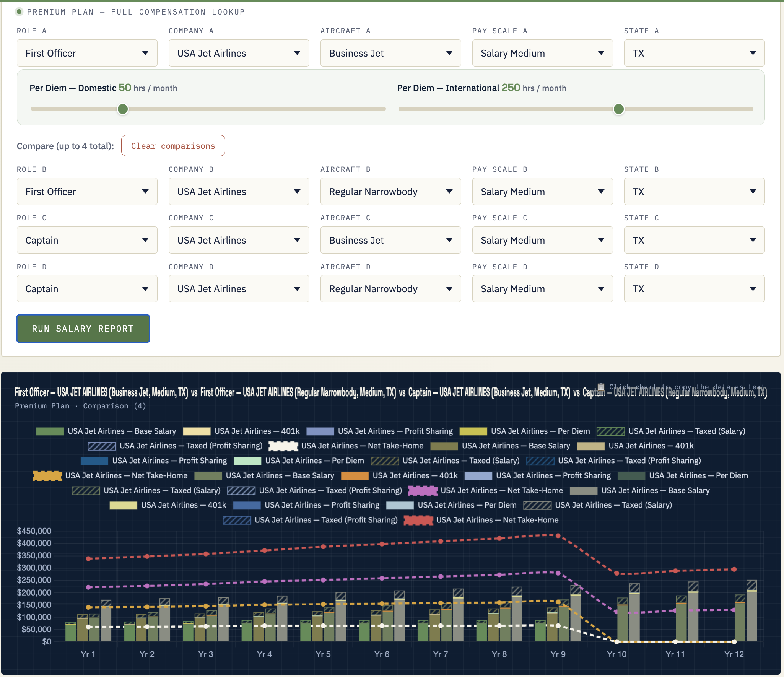The width and height of the screenshot is (784, 677).
Task: Expand the State B dropdown
Action: coord(695,192)
